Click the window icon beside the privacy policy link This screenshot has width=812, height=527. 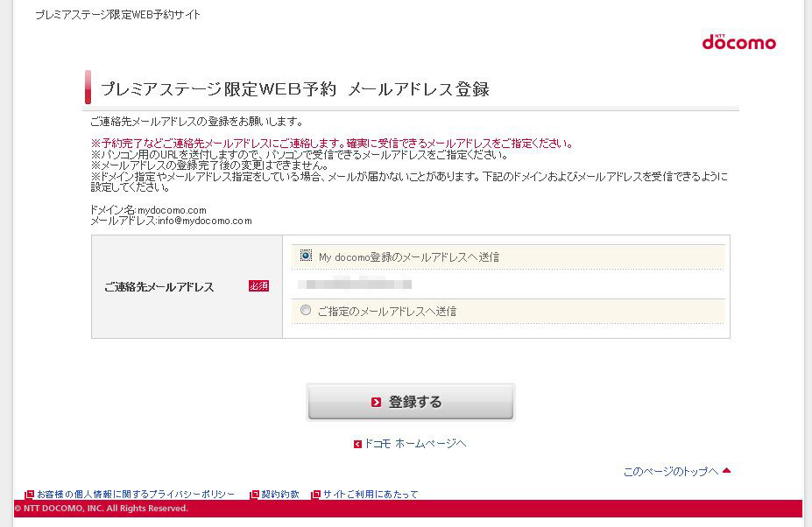pyautogui.click(x=30, y=495)
